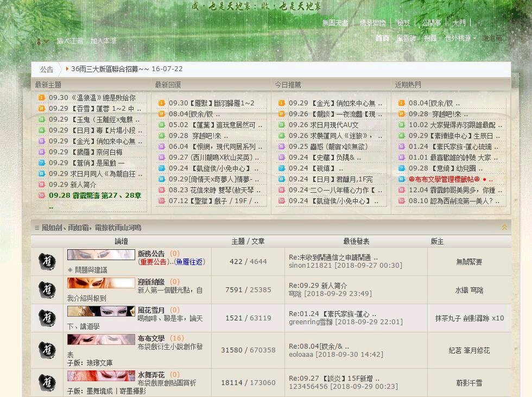Click rank 7 icon beside 【意綺】幼兒園
This screenshot has width=532, height=397.
(x=401, y=168)
